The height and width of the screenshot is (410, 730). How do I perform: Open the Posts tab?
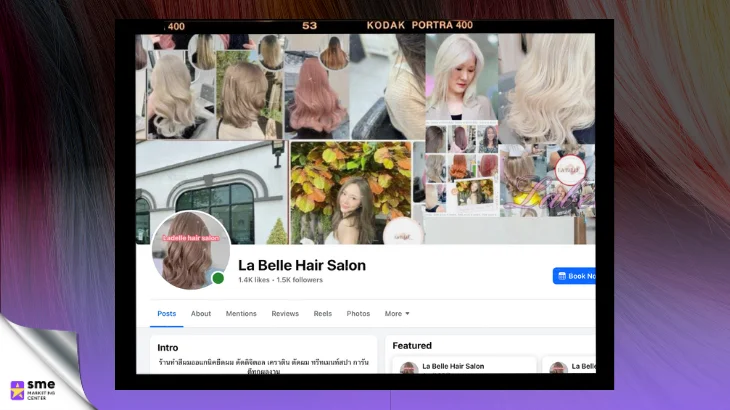(x=166, y=314)
